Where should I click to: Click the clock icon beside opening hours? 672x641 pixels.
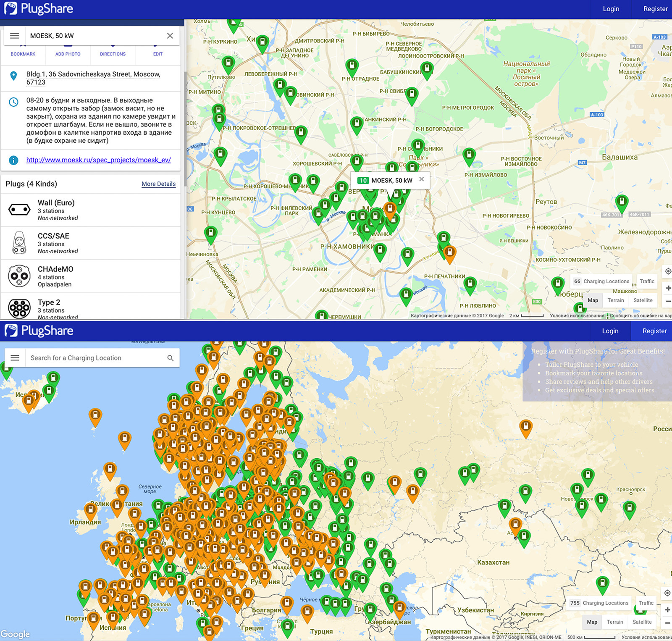[13, 102]
